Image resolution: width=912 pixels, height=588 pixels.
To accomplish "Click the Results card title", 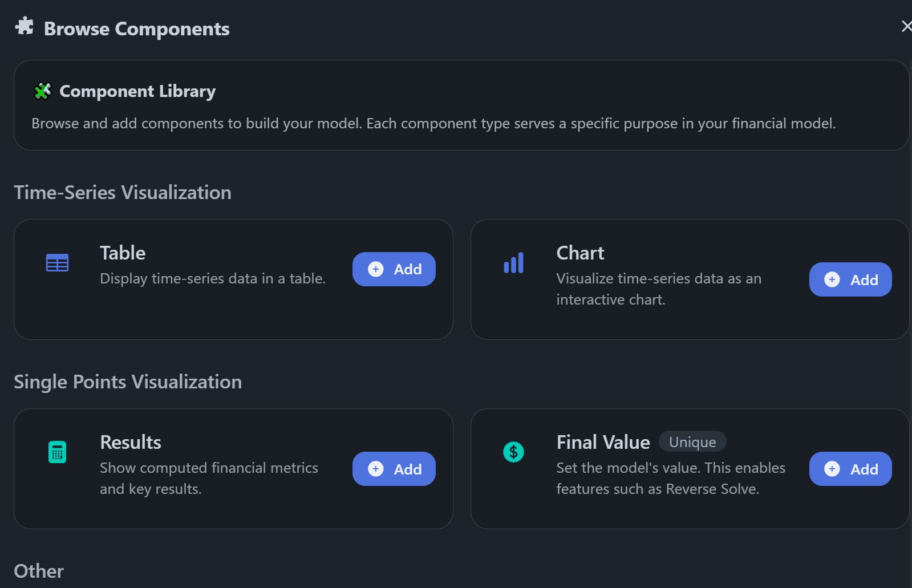I will click(x=131, y=442).
